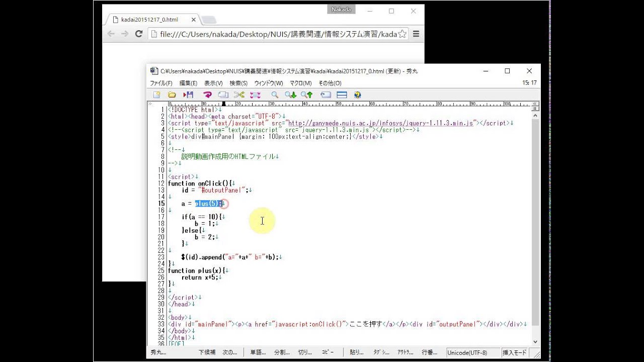The image size is (644, 362).
Task: Click the right-edge chevron beside the ruler
Action: 535,104
